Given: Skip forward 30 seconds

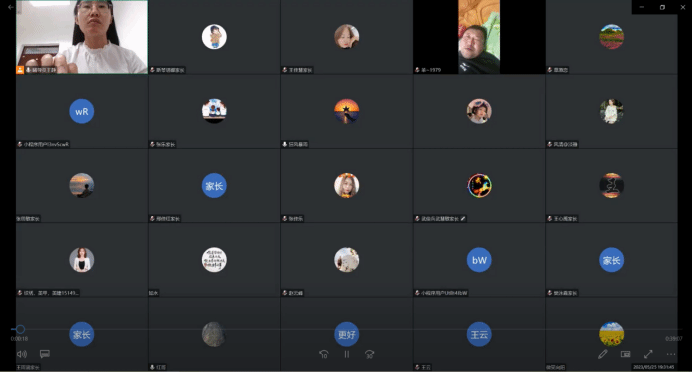Looking at the screenshot, I should 369,354.
